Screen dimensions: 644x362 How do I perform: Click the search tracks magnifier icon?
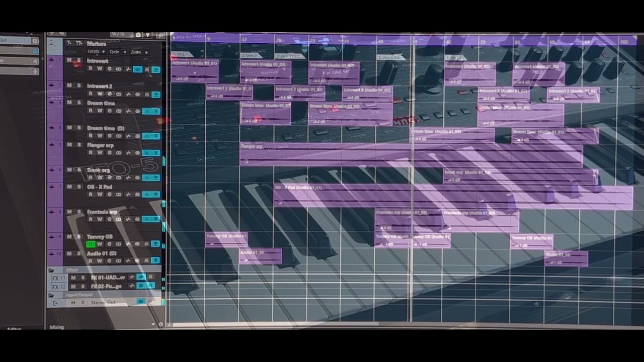tap(160, 35)
